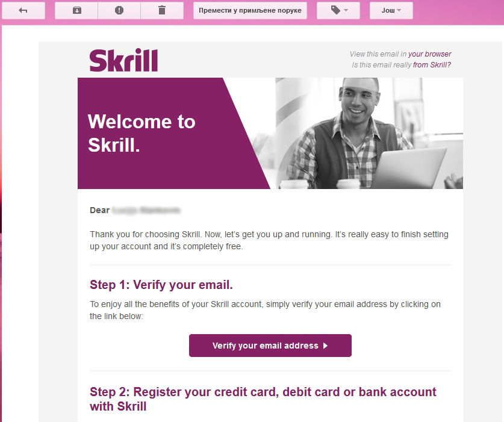Click the Skrill logo

tap(124, 60)
